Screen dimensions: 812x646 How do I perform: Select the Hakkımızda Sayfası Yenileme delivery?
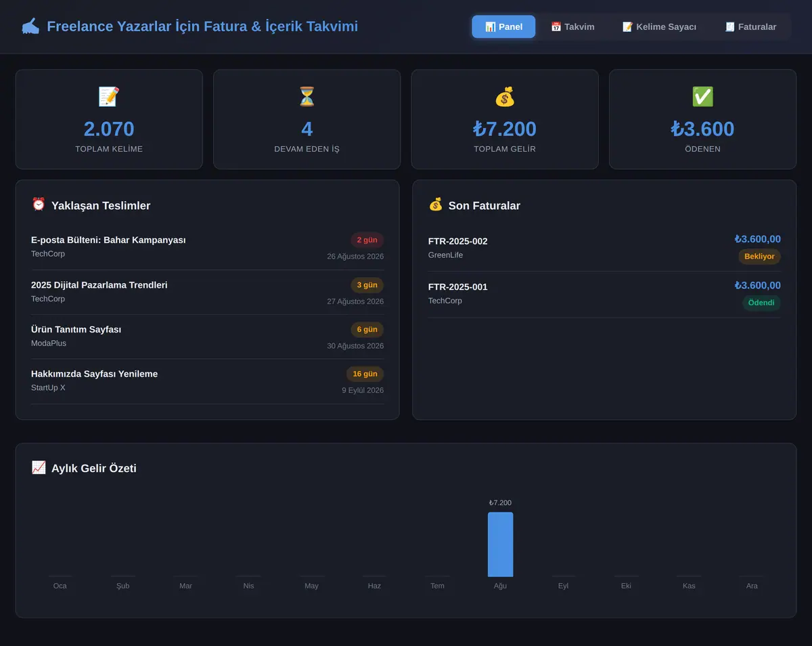click(x=207, y=381)
